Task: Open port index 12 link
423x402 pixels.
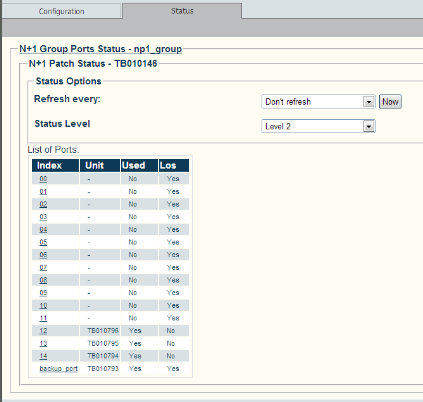Action: (x=43, y=331)
